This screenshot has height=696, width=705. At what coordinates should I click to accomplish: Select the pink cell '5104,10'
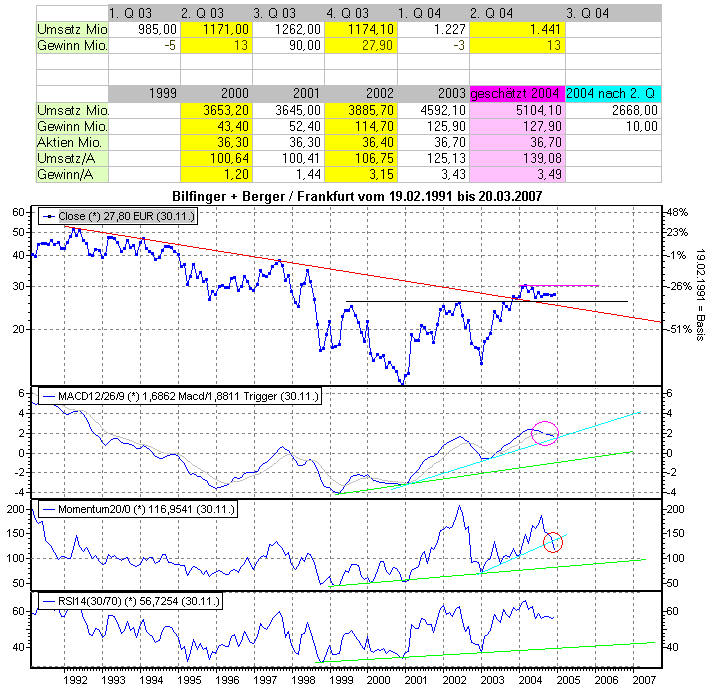click(x=518, y=110)
